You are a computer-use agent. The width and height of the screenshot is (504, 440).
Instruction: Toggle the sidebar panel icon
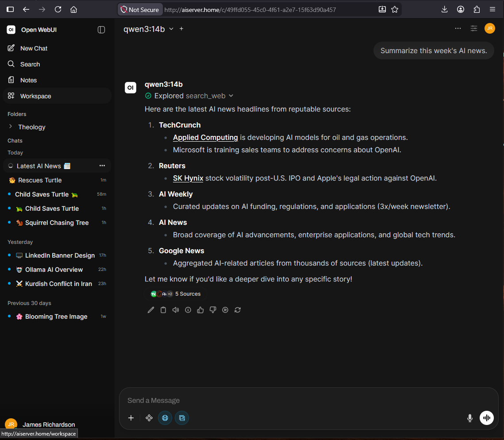click(101, 30)
